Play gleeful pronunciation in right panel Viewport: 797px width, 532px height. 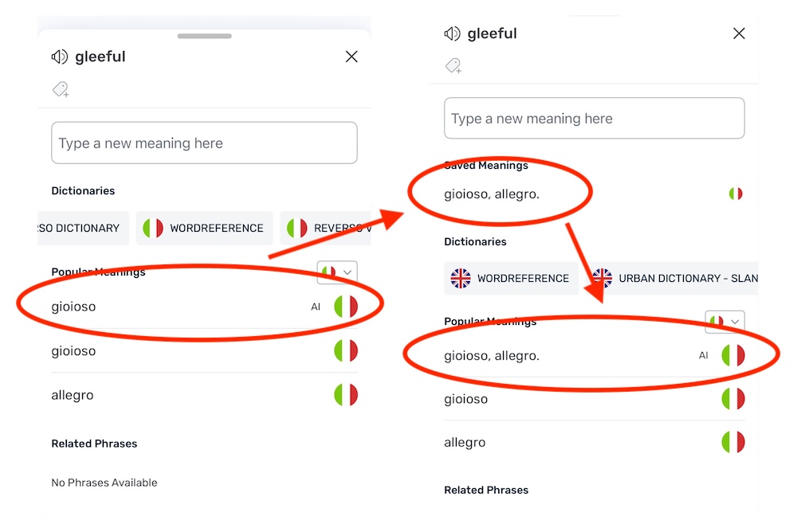[x=452, y=33]
